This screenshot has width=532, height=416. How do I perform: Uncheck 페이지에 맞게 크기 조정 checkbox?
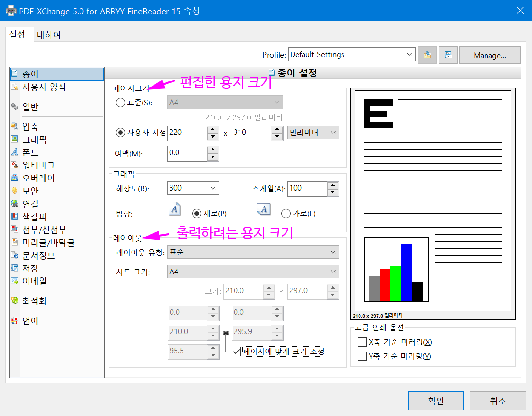tap(236, 352)
